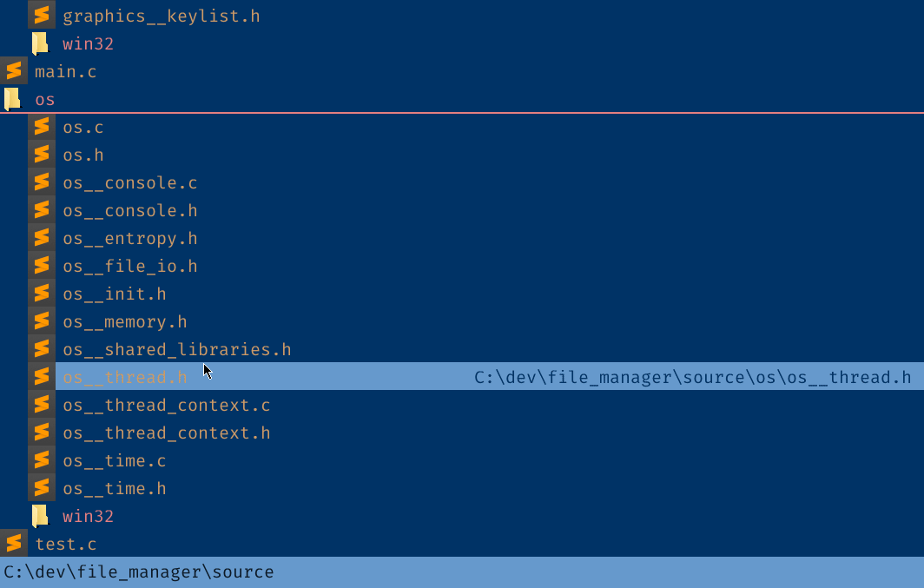Collapse the os folder via its folder icon

pyautogui.click(x=12, y=99)
